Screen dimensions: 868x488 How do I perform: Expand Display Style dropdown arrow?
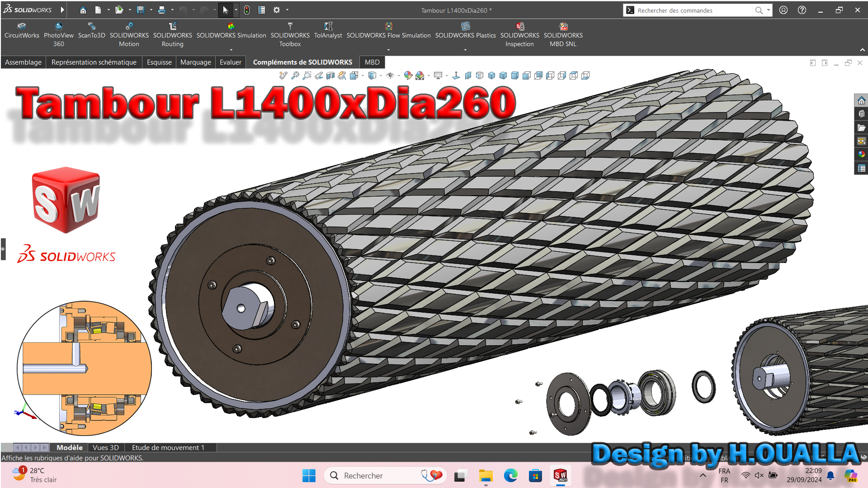point(381,75)
